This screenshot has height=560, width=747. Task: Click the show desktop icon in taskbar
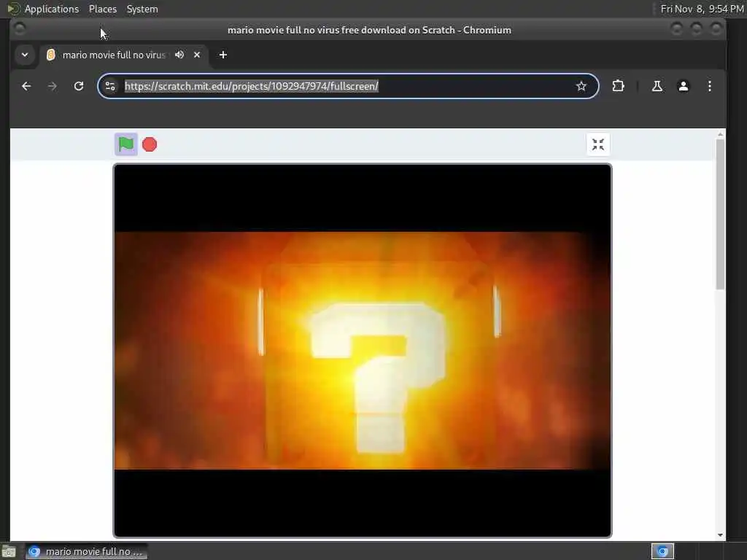pyautogui.click(x=9, y=552)
